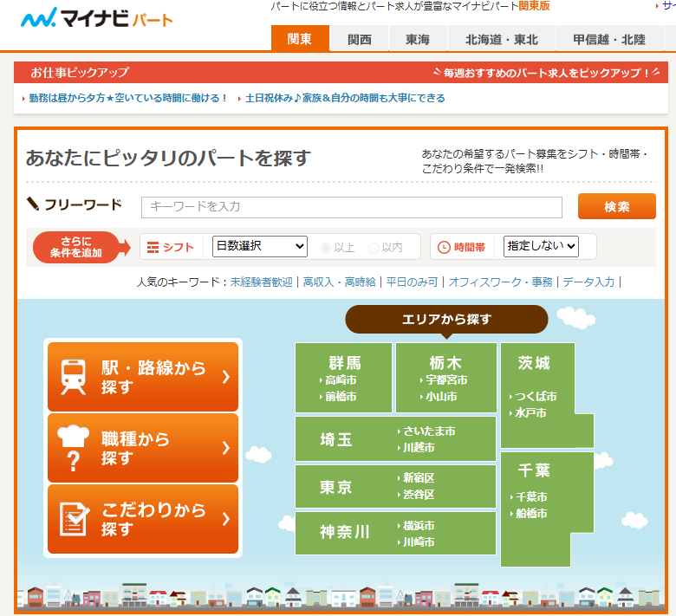Switch to the 関西 region tab
Viewport: 676px width, 616px height.
pos(360,40)
